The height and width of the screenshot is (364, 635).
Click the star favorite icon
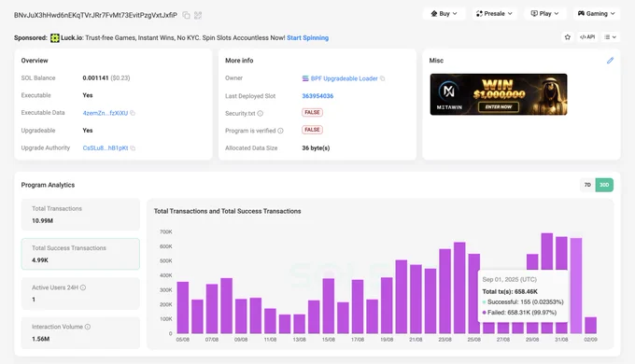coord(568,37)
